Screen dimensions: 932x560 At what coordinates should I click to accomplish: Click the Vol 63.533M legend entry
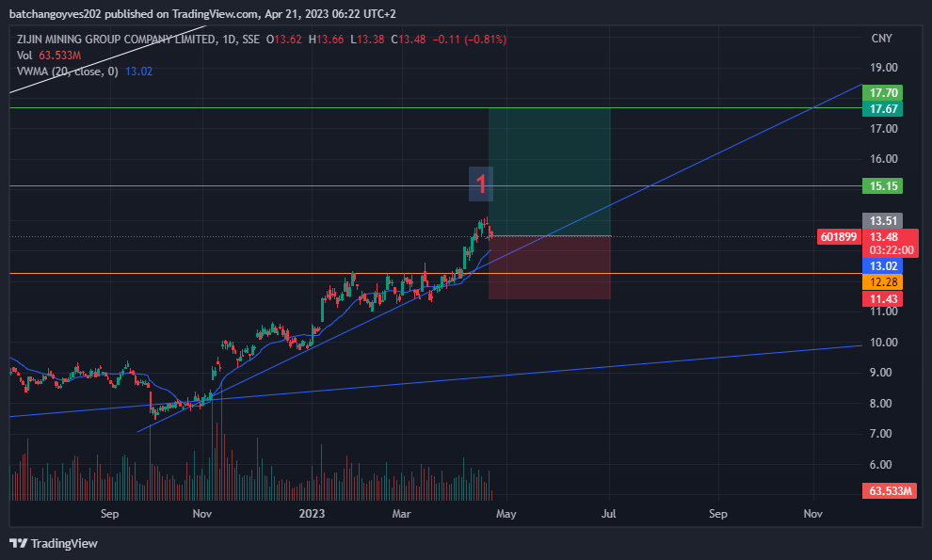coord(49,56)
